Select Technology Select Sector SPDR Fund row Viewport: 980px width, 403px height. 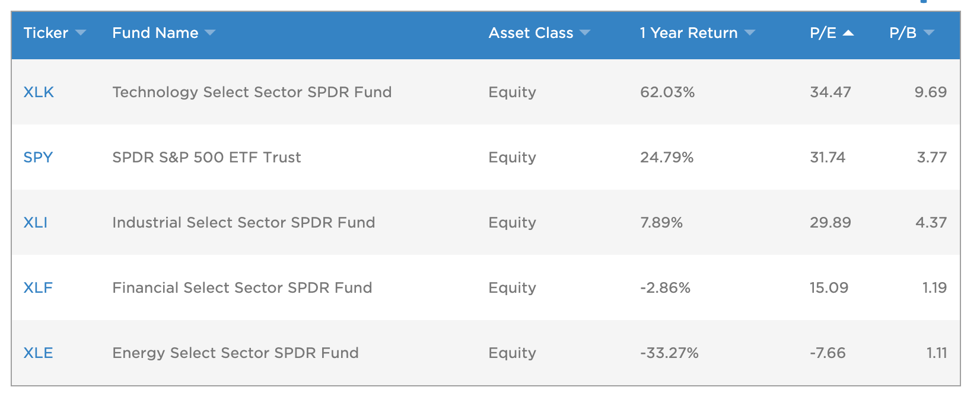252,92
